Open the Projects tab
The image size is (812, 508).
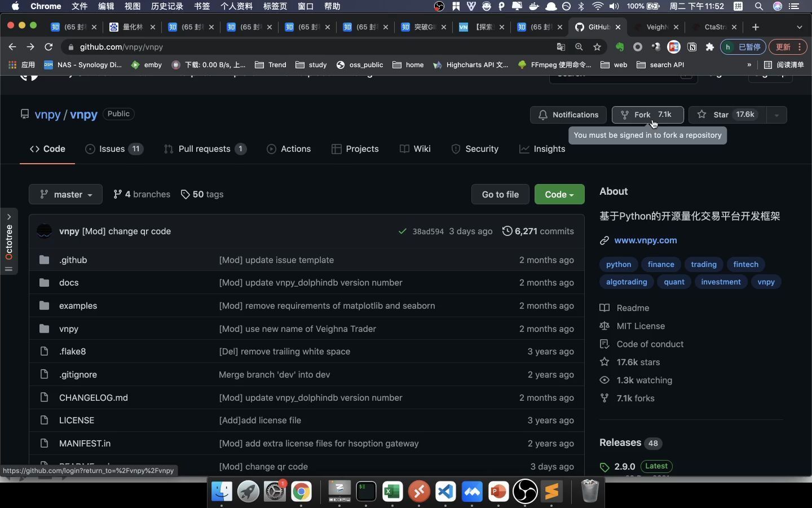click(355, 149)
